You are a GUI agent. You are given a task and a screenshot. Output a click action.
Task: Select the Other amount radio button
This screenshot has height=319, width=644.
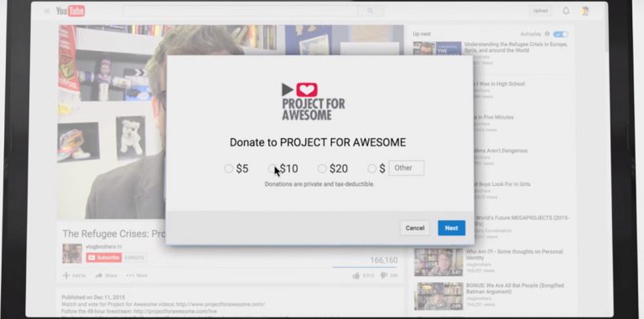click(x=371, y=168)
